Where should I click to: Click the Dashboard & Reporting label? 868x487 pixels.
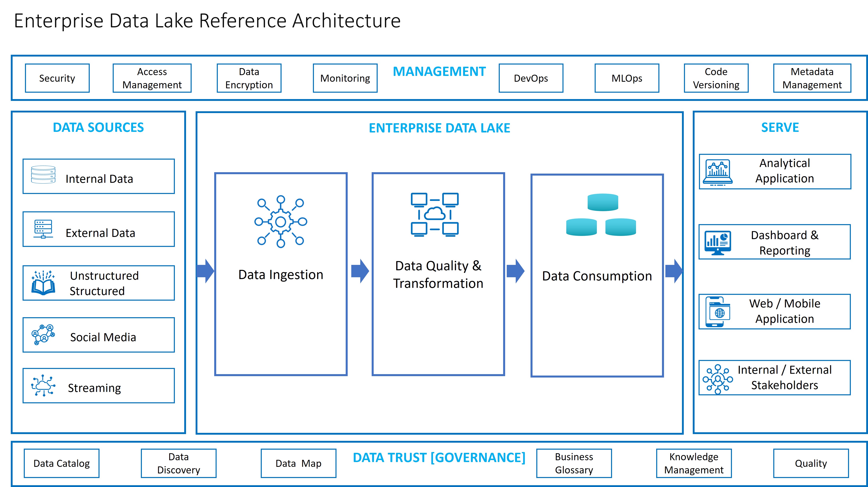[x=785, y=243]
